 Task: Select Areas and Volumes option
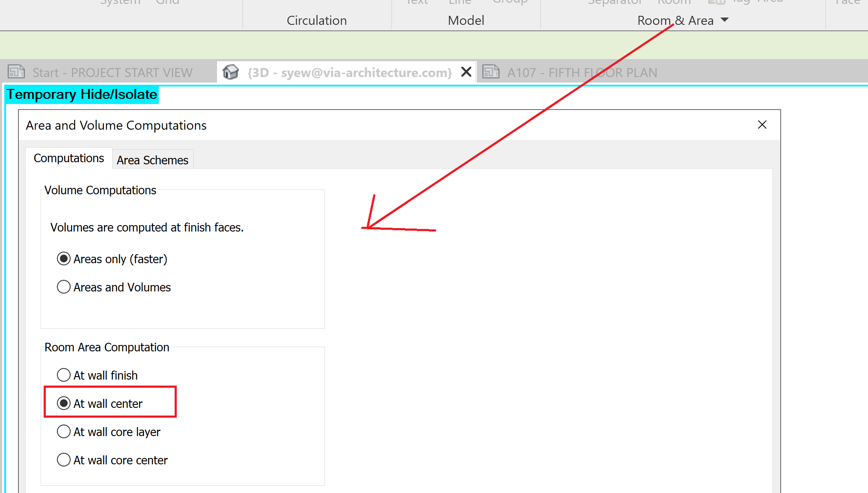click(x=64, y=287)
